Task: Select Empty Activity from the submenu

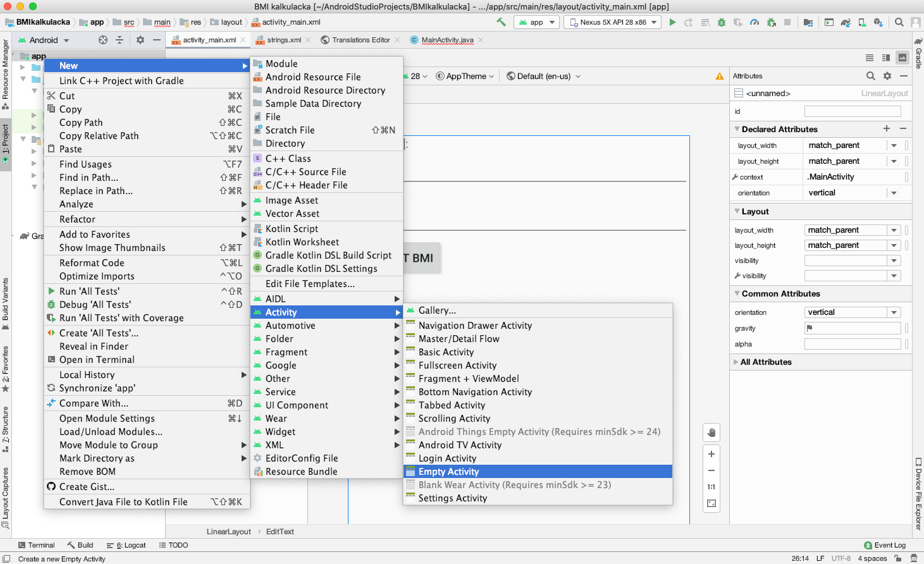Action: (448, 472)
